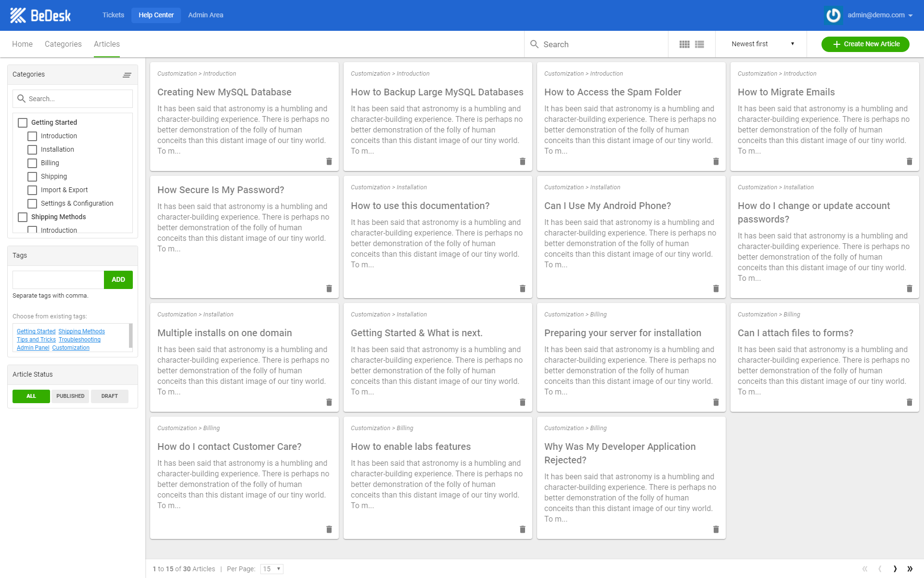Jump to last page double arrow
Viewport: 924px width, 578px height.
tap(910, 569)
